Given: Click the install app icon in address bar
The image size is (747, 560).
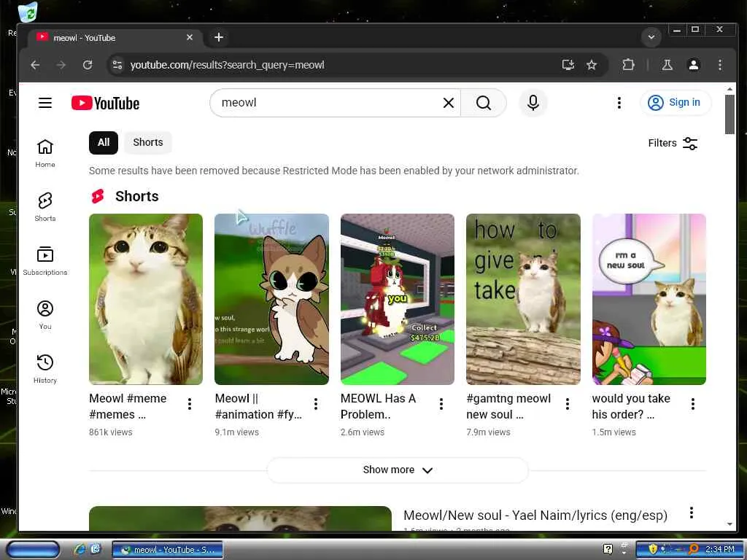Looking at the screenshot, I should pyautogui.click(x=568, y=65).
